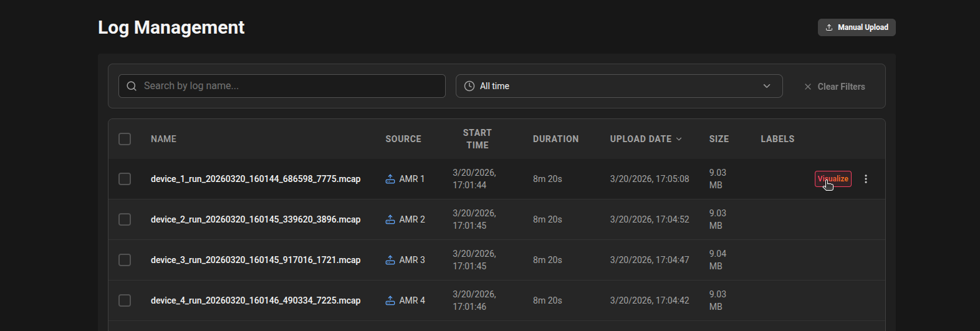Click the clock icon in time filter
Screen dimensions: 980x331
(469, 86)
